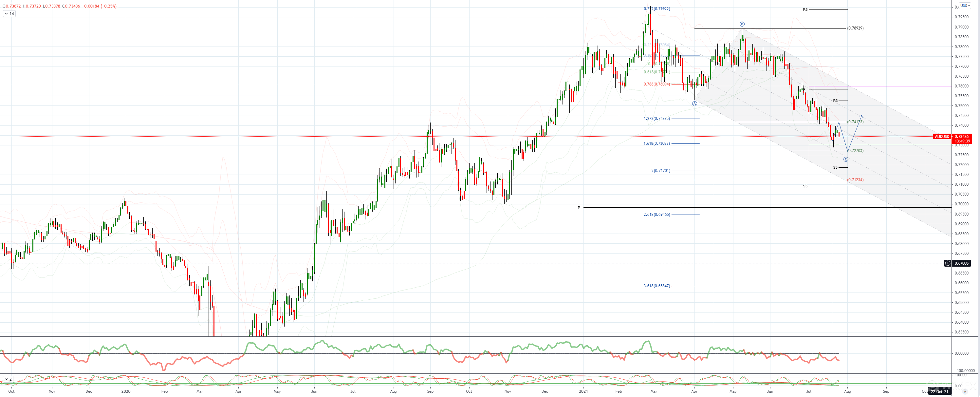Screen dimensions: 980x397
Task: Select the green (0.74173) level label
Action: 855,122
